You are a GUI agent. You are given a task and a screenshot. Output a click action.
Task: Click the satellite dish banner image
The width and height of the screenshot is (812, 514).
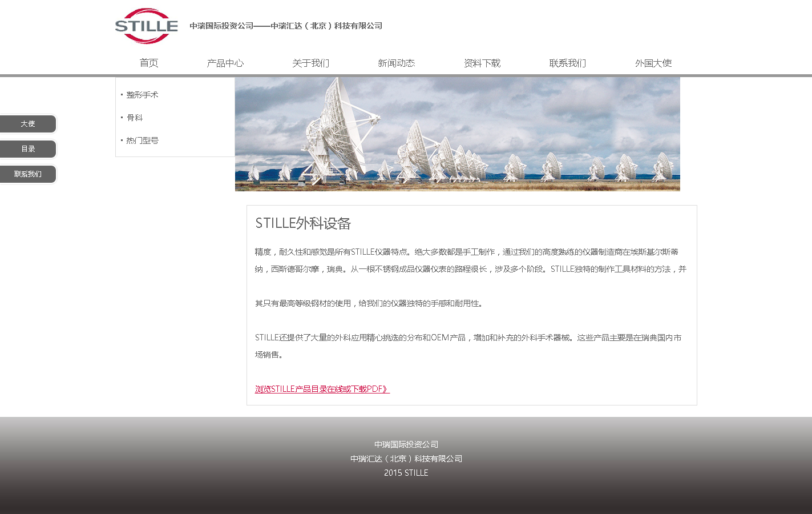pyautogui.click(x=457, y=134)
